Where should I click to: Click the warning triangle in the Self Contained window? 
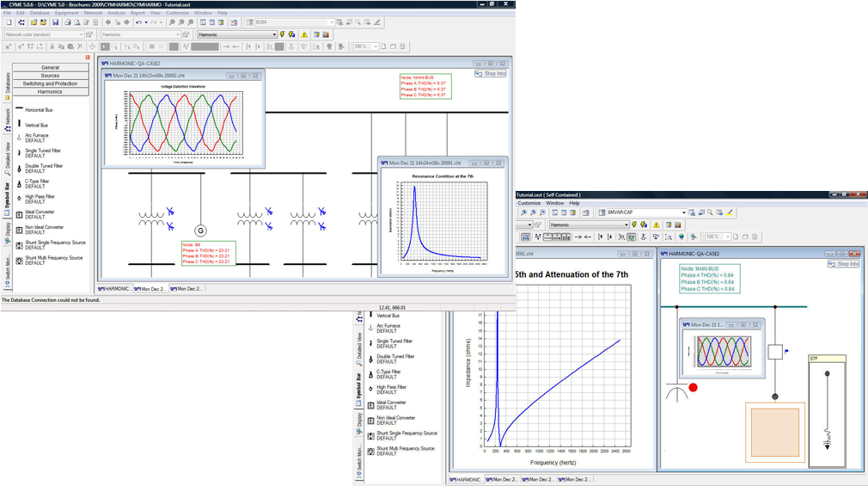656,225
